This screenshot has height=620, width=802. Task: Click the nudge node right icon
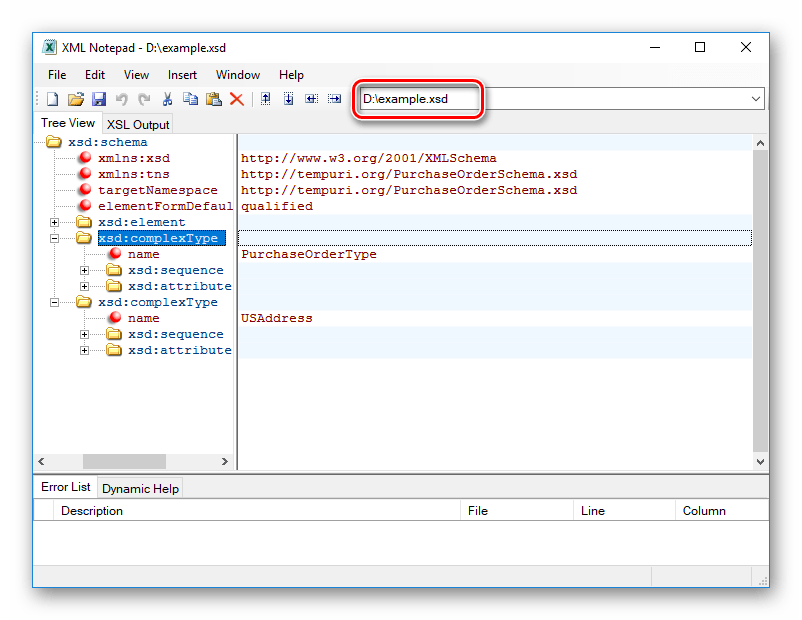pos(335,99)
